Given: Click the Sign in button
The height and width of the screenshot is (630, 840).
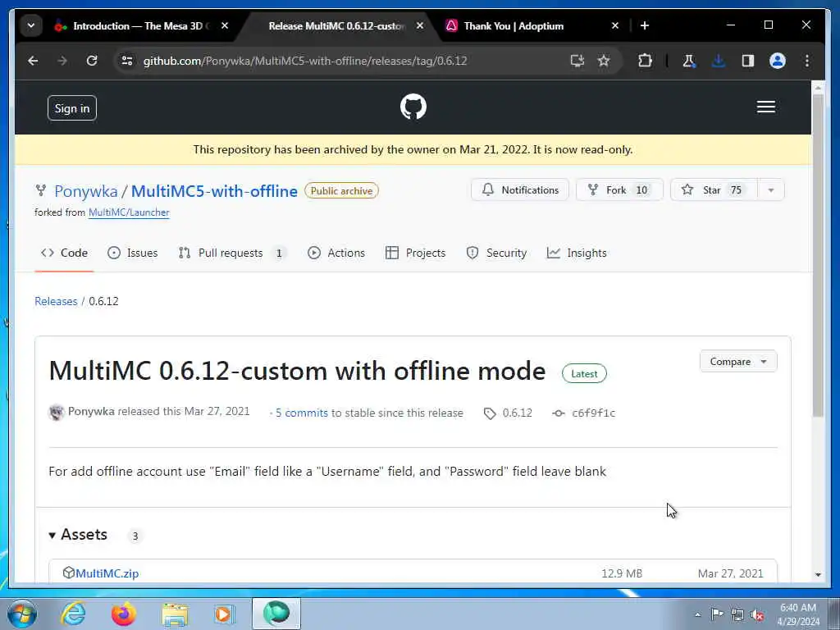Looking at the screenshot, I should (x=72, y=108).
